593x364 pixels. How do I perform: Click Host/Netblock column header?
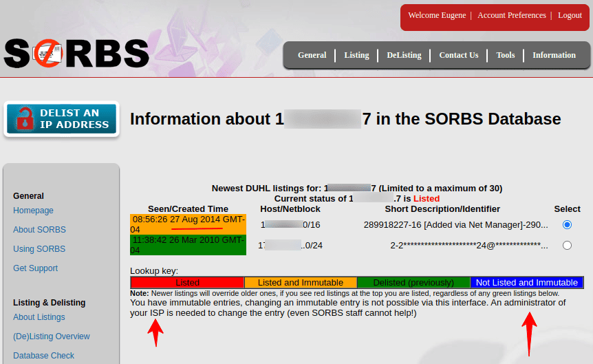290,209
